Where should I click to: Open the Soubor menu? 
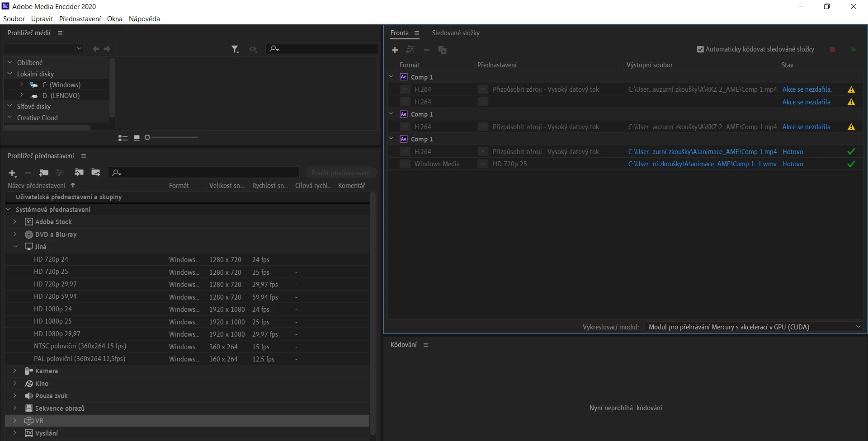14,19
